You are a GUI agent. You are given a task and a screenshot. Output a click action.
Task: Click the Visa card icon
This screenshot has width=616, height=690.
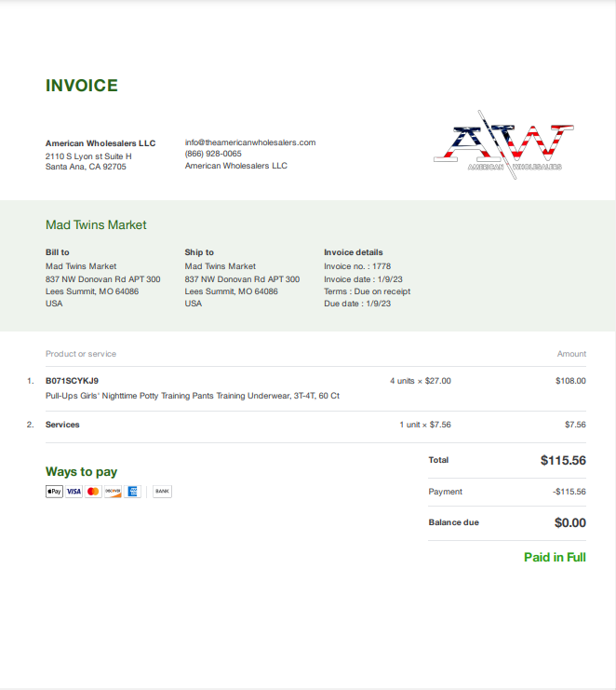click(x=74, y=491)
